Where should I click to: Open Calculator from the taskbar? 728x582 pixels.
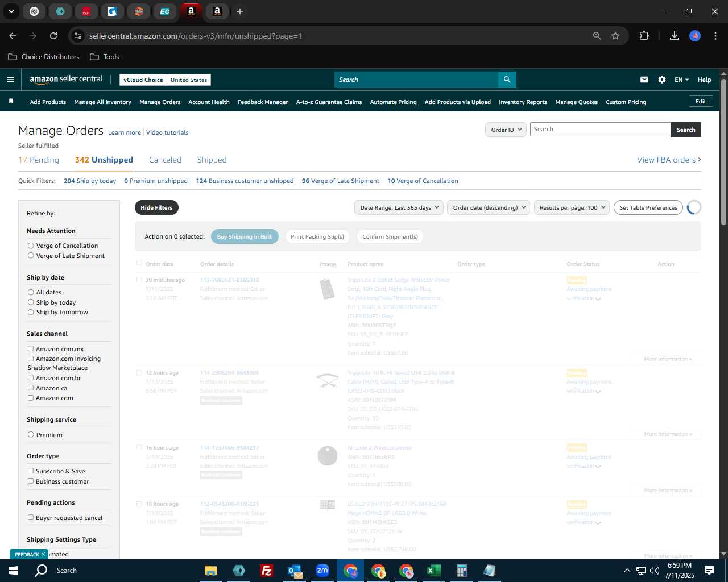coord(462,571)
